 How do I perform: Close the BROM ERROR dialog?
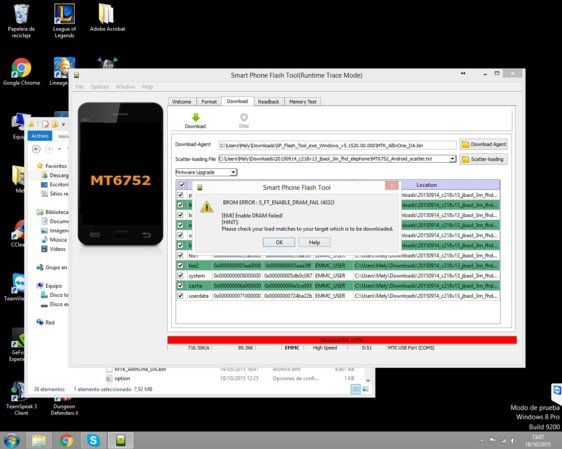click(392, 185)
